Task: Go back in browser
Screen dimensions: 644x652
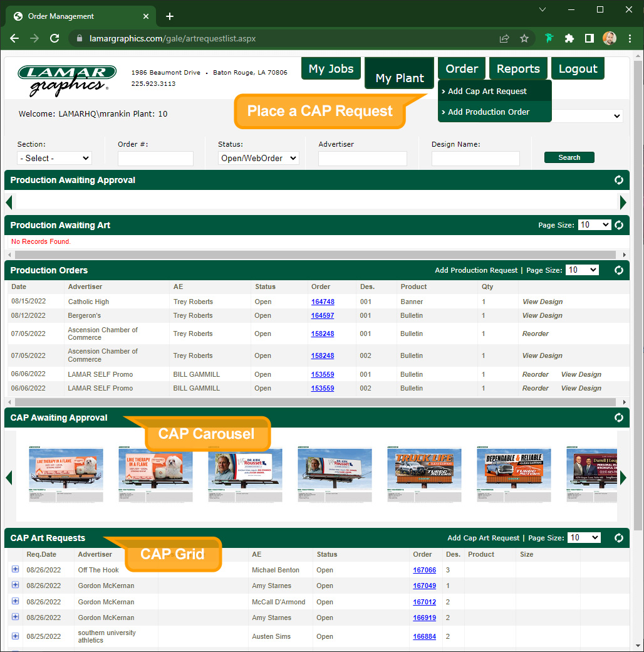Action: click(x=14, y=39)
